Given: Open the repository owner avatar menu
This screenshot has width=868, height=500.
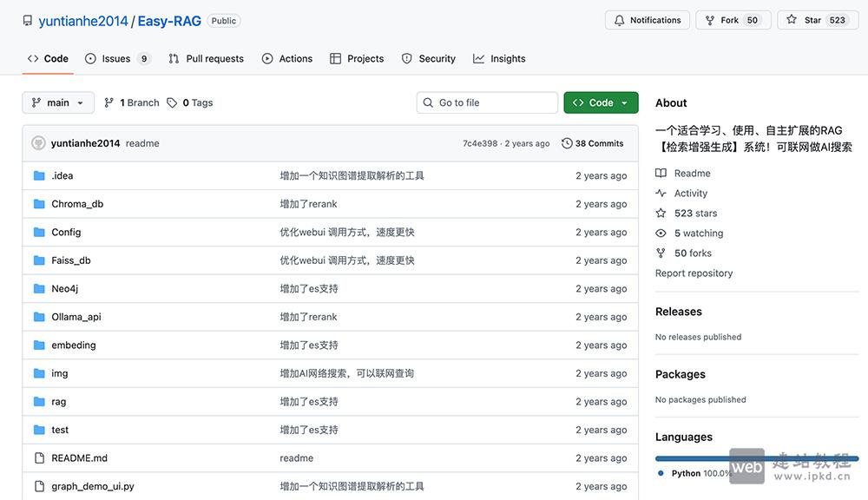Looking at the screenshot, I should tap(37, 142).
